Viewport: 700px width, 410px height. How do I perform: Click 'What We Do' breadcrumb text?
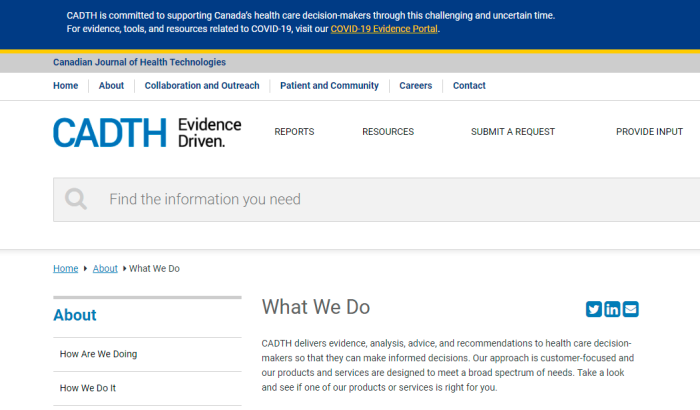point(154,268)
